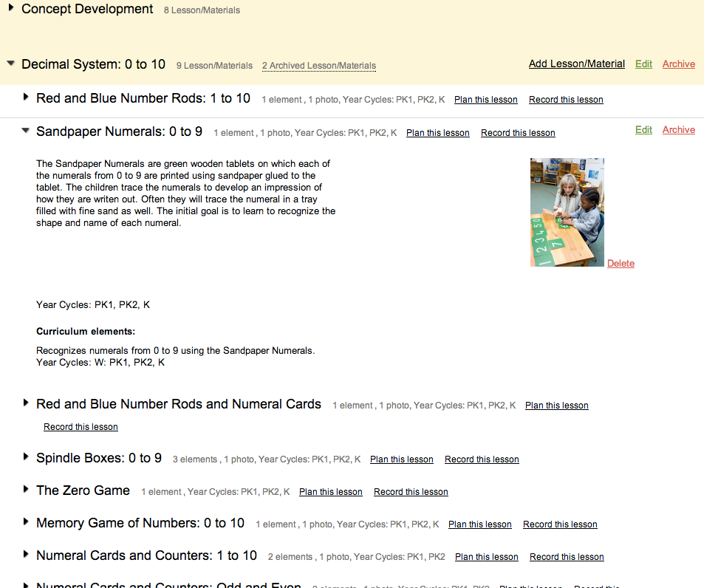Expand Numeral Cards and Counters: 1 to 10 triangle
The width and height of the screenshot is (704, 588).
click(x=26, y=554)
